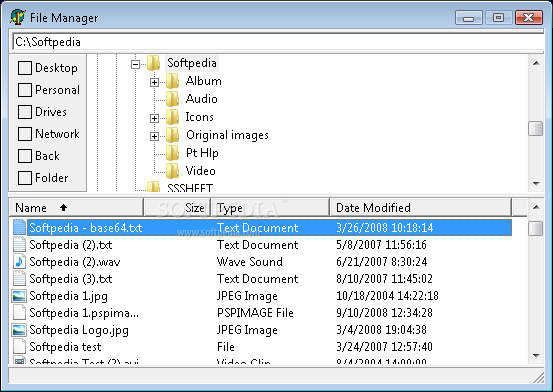Click the Pt Hlp folder icon

pos(172,153)
